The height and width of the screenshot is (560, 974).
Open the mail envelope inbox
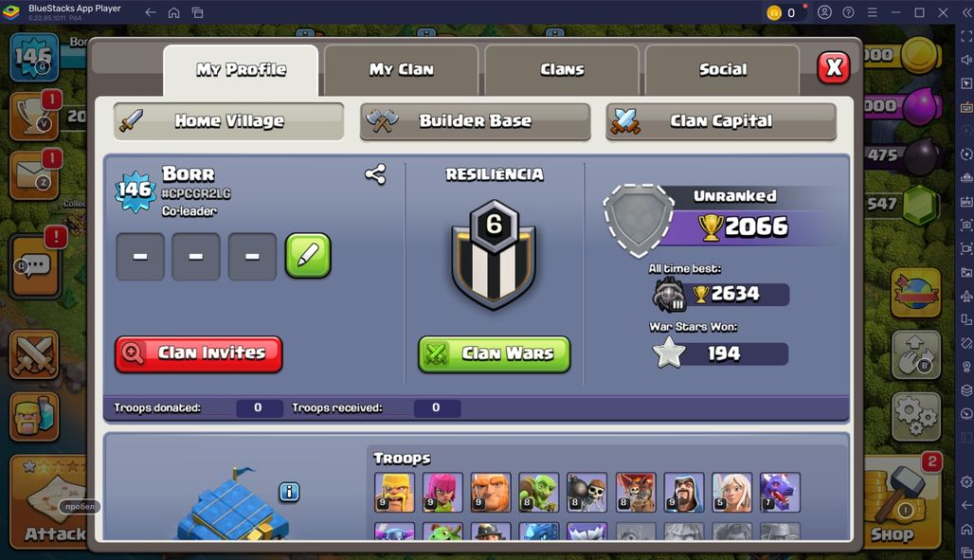(35, 175)
